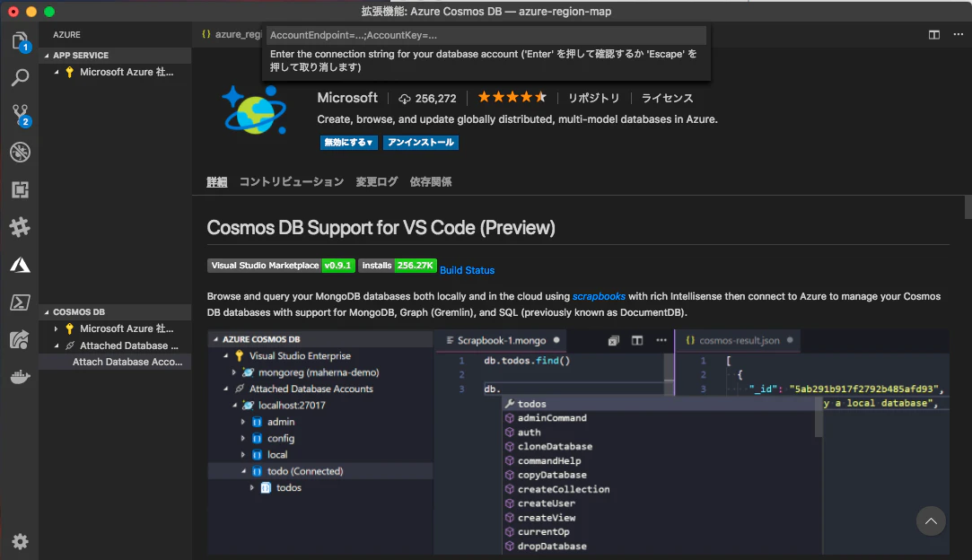972x560 pixels.
Task: Open the settings gear icon
Action: coord(20,541)
